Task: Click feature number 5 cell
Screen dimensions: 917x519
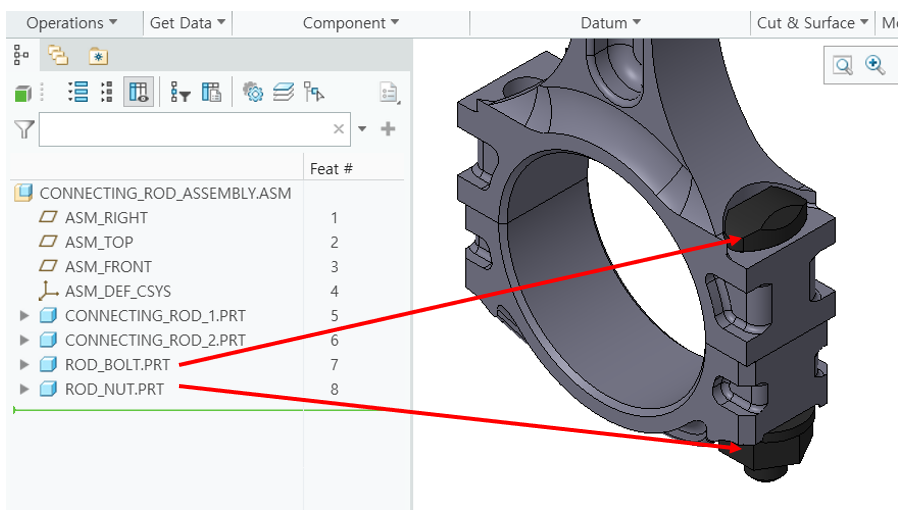Action: (x=335, y=316)
